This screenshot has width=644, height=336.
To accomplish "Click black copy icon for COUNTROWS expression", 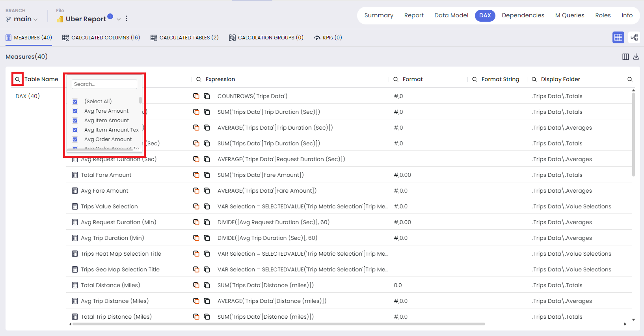I will (207, 96).
